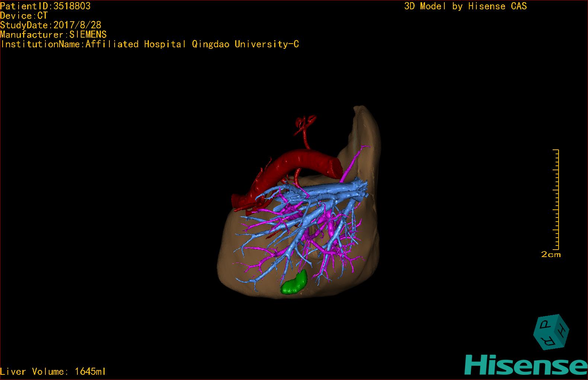Click the Manufacturer:SIEMENS text
Image resolution: width=588 pixels, height=380 pixels.
tap(53, 35)
